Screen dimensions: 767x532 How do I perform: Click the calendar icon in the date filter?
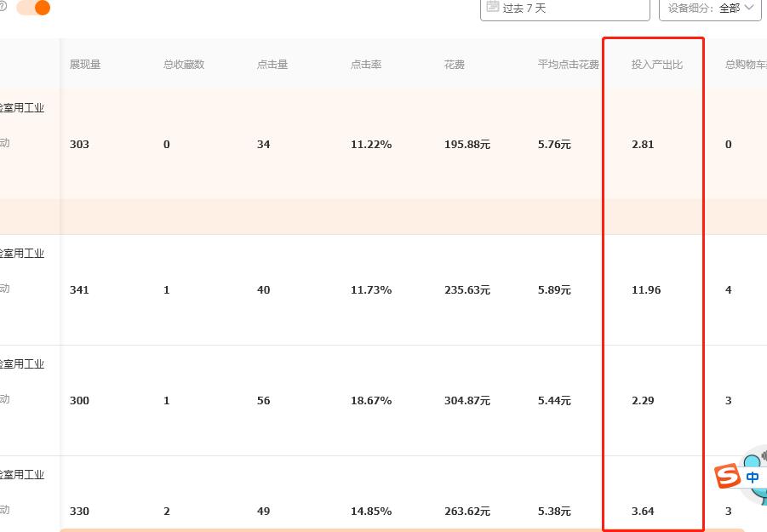492,7
